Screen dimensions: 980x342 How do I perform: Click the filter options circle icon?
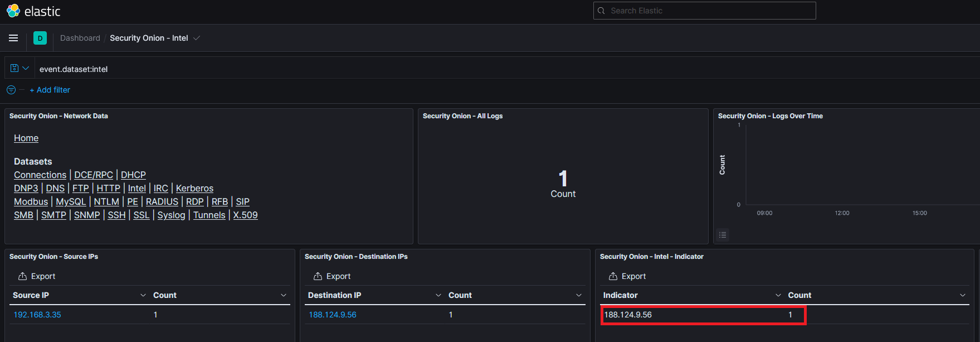click(x=11, y=90)
